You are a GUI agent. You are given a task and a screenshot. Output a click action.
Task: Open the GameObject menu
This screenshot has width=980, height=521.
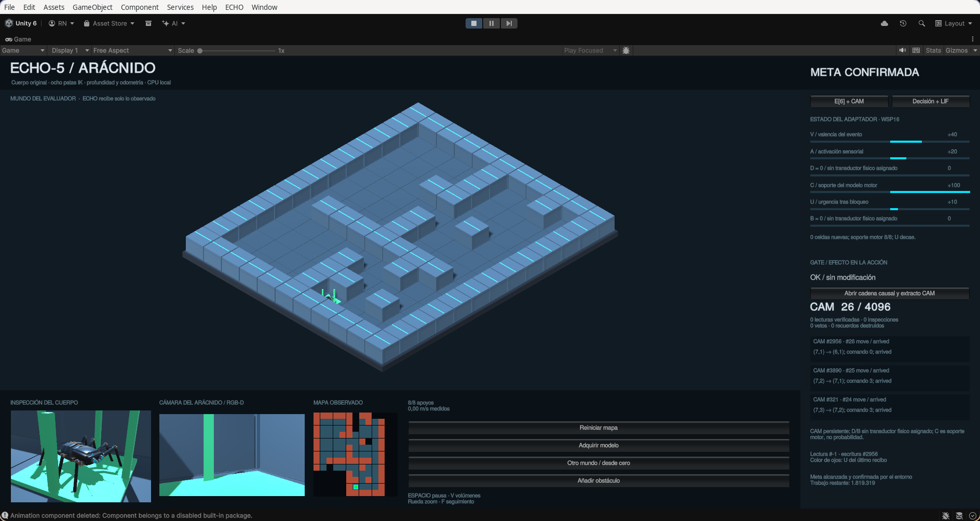(92, 7)
